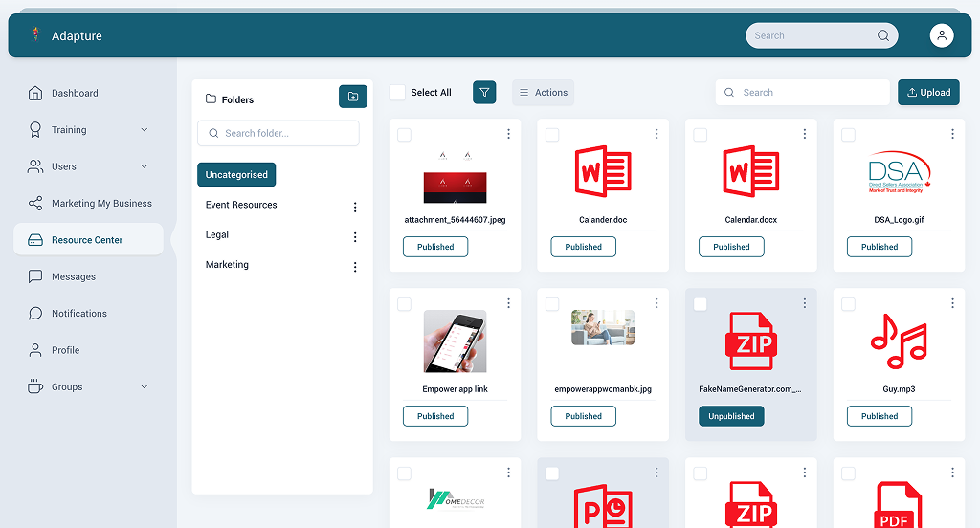Image resolution: width=980 pixels, height=528 pixels.
Task: Open the Actions dropdown
Action: pyautogui.click(x=543, y=93)
